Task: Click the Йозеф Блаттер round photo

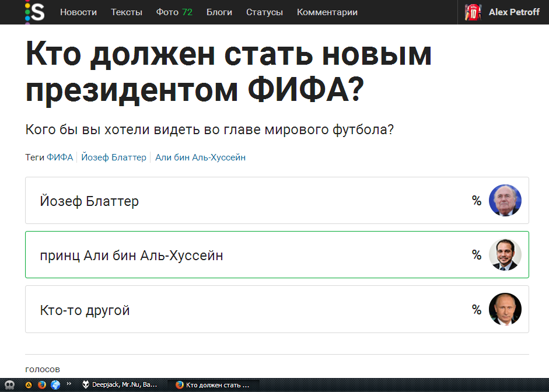Action: (x=505, y=201)
